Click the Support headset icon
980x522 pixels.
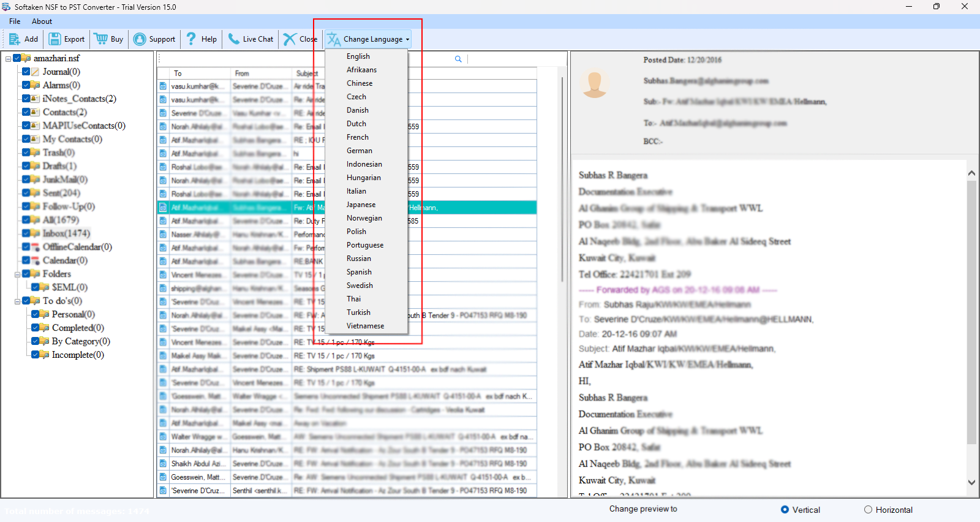point(140,39)
